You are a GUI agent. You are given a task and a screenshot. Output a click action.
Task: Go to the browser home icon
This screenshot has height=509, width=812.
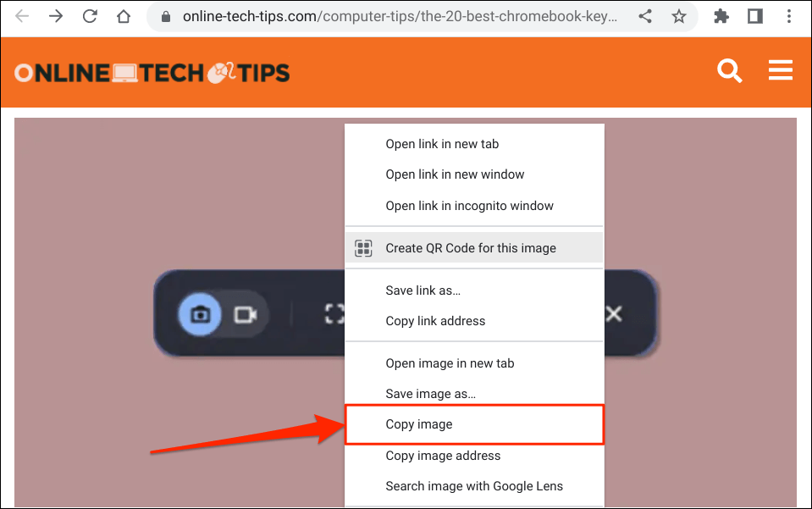click(124, 17)
